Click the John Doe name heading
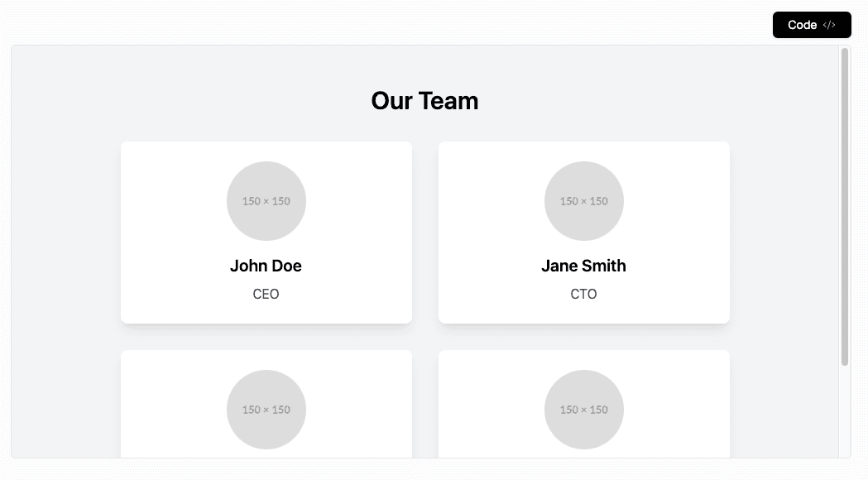 [x=266, y=266]
